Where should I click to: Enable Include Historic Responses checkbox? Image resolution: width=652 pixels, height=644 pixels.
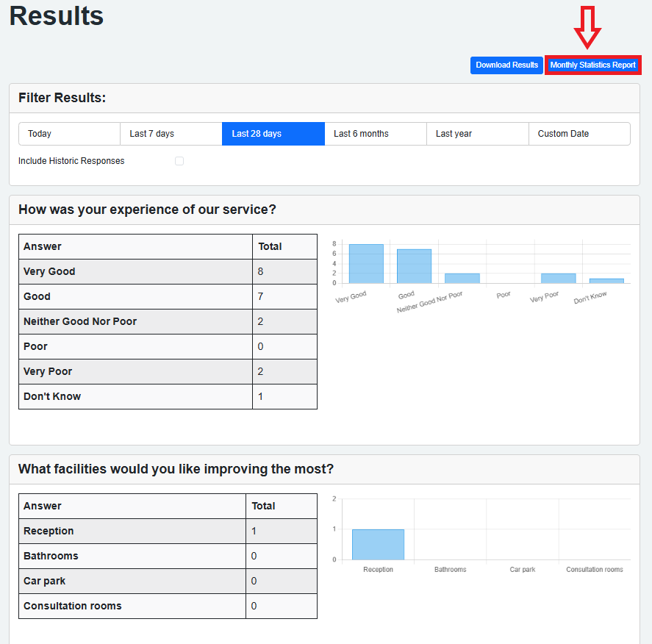coord(179,161)
